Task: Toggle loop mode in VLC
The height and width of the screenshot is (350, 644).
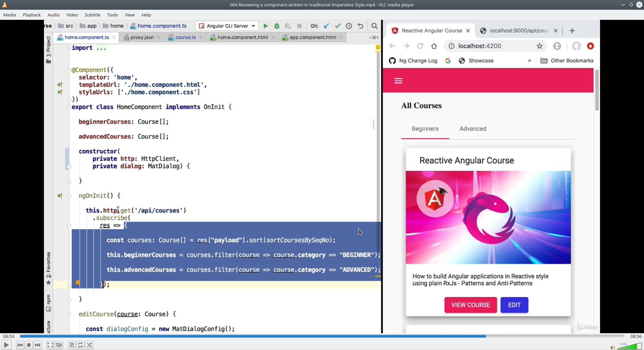Action: [x=80, y=345]
